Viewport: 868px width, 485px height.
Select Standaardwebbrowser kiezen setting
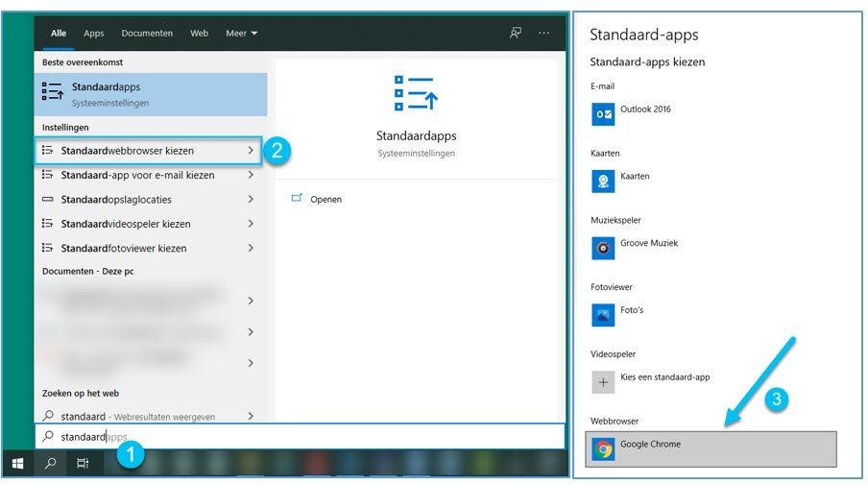tap(148, 151)
